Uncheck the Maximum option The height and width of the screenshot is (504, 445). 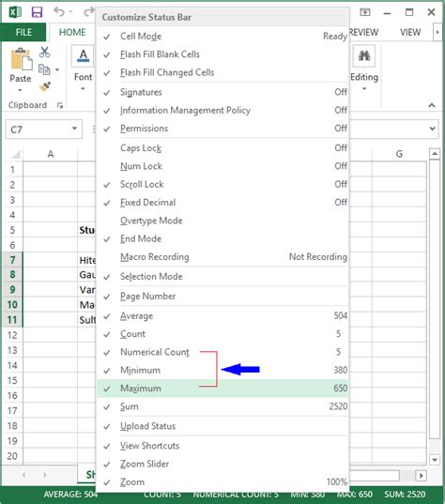click(x=222, y=389)
